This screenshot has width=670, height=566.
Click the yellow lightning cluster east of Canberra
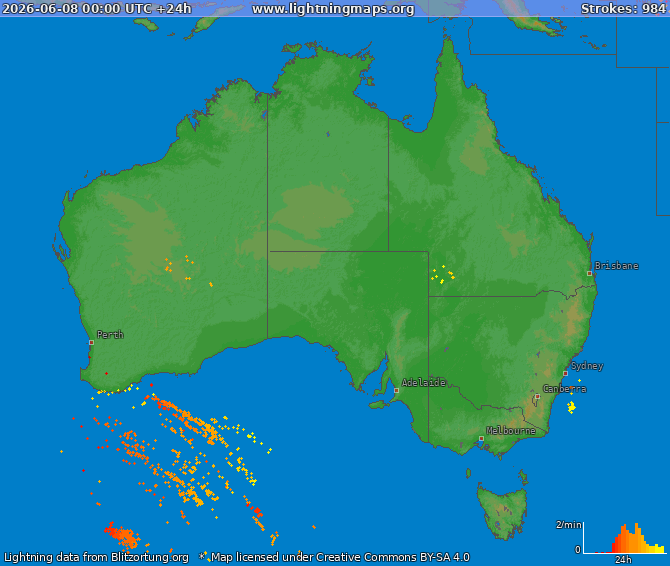pyautogui.click(x=571, y=407)
